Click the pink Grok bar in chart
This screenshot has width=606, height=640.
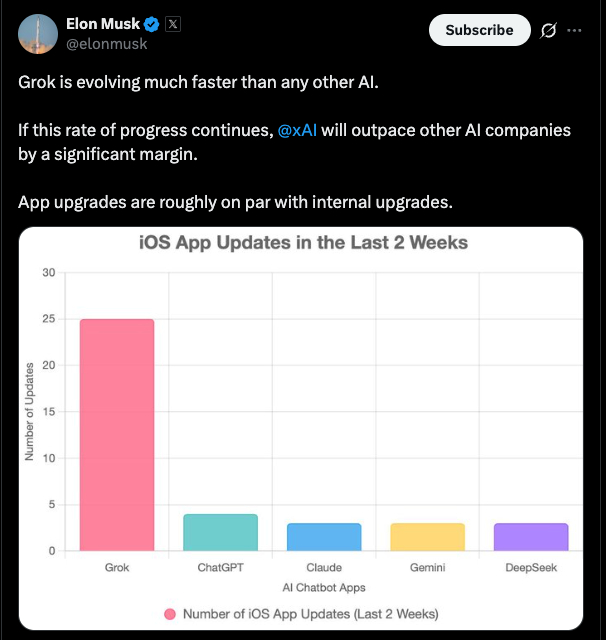click(117, 435)
